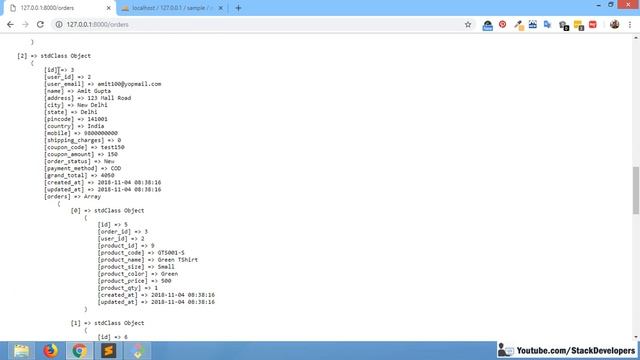The height and width of the screenshot is (360, 640).
Task: Click the scrollbar up arrow
Action: [636, 38]
